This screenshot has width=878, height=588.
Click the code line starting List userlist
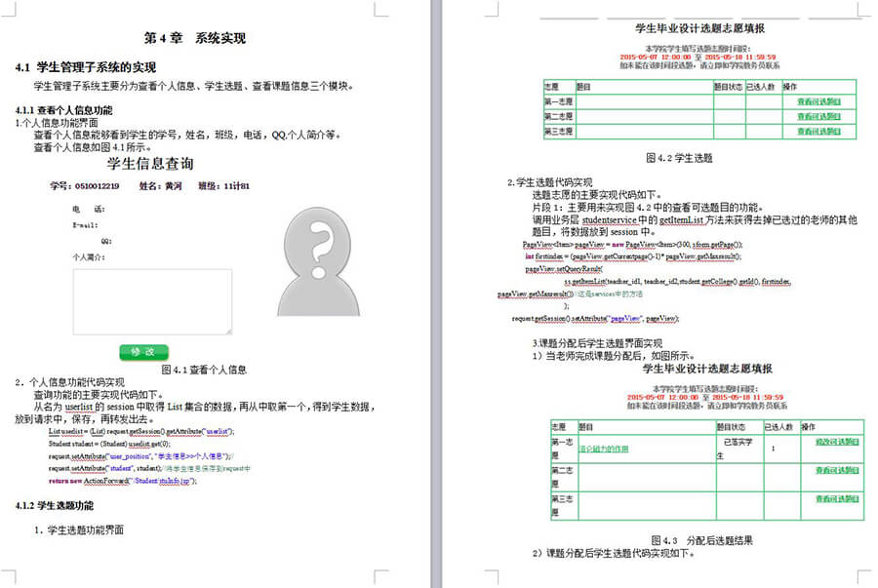141,432
